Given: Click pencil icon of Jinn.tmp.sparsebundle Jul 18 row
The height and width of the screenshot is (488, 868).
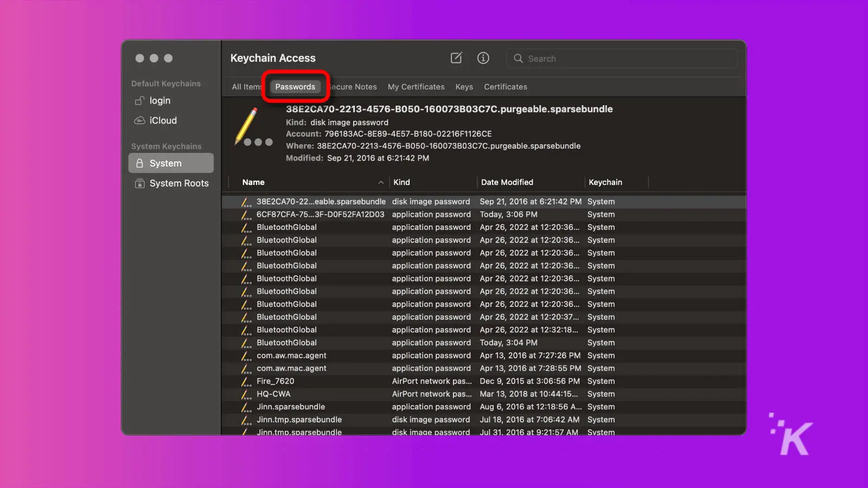Looking at the screenshot, I should click(x=246, y=420).
